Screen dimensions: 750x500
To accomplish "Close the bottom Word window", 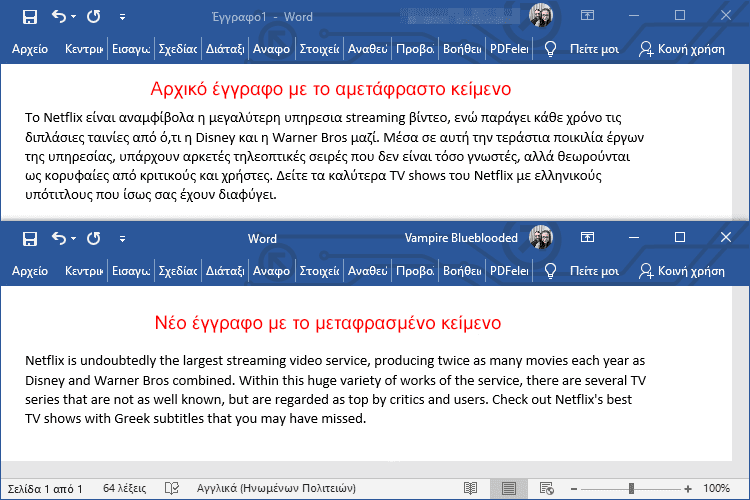I will click(726, 237).
